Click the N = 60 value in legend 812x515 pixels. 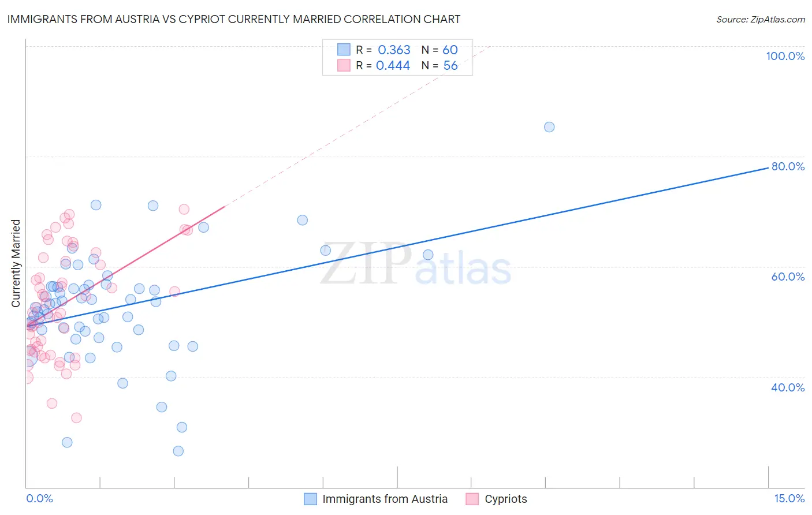(439, 50)
